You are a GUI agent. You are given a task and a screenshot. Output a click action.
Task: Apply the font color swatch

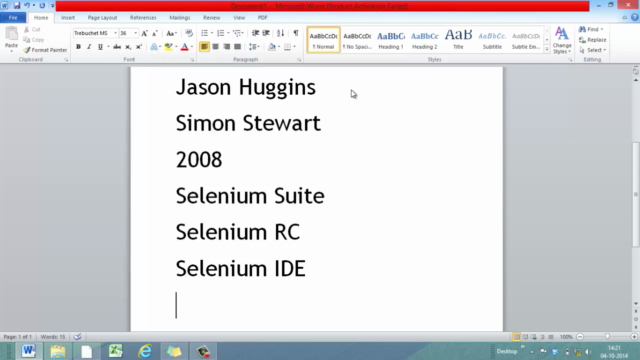(x=184, y=47)
